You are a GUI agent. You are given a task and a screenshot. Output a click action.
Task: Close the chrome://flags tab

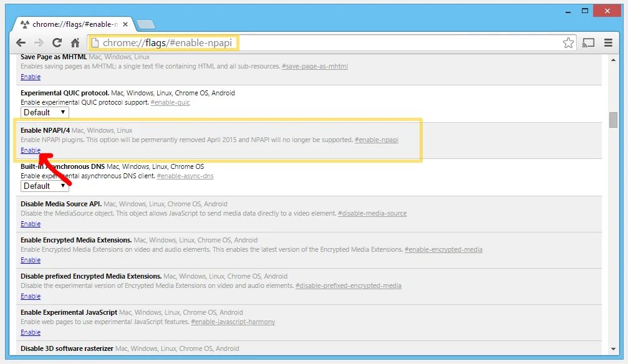125,24
